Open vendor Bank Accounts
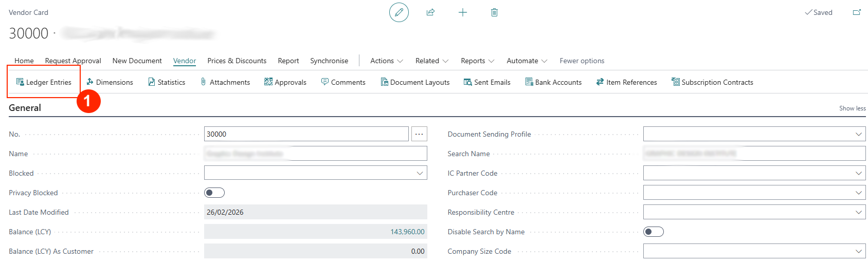 pos(553,82)
